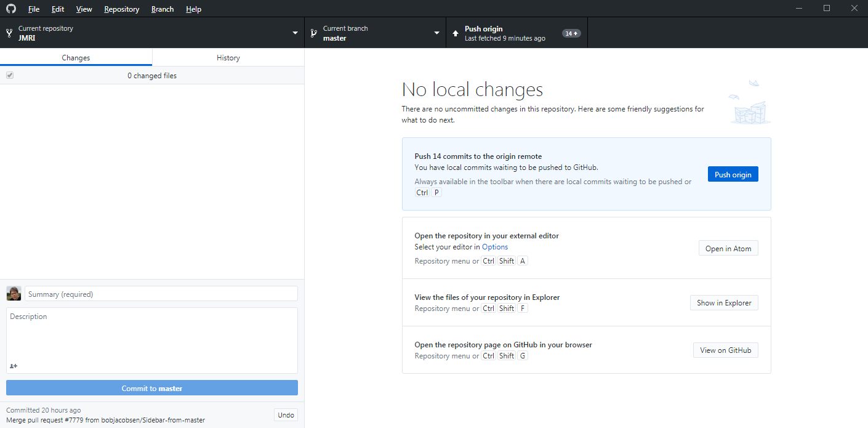Toggle the select-all changed files checkbox
The width and height of the screenshot is (868, 428).
tap(10, 75)
